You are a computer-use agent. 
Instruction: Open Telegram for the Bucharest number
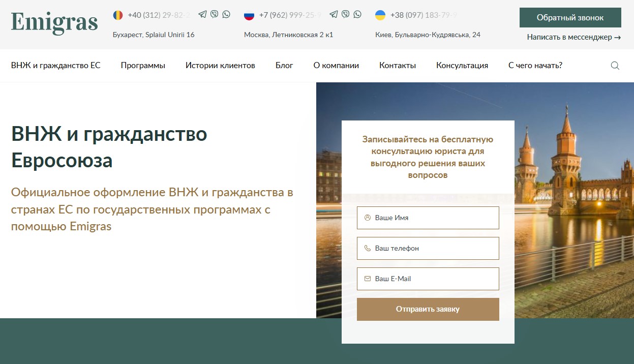tap(202, 14)
